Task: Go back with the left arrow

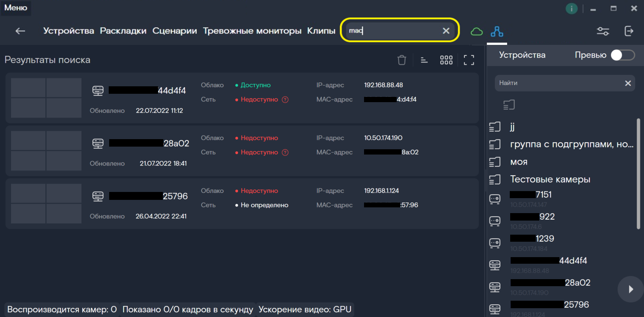Action: 20,31
